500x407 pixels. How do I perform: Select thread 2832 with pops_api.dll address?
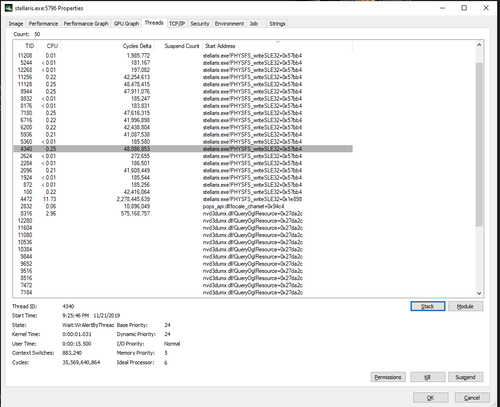(183, 206)
